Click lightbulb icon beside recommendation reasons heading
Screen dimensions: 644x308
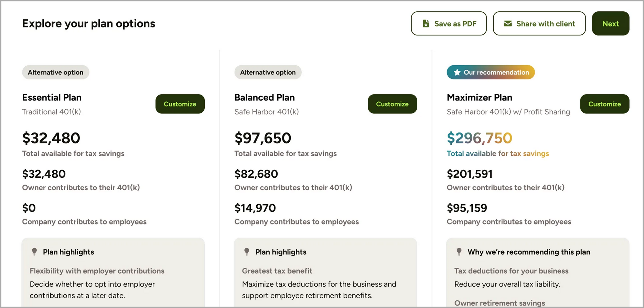(x=459, y=252)
